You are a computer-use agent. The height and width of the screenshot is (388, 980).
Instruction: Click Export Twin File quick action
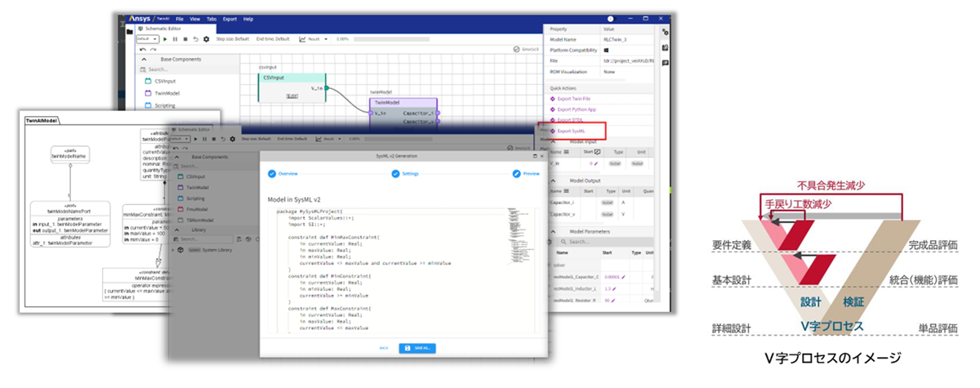[x=575, y=98]
